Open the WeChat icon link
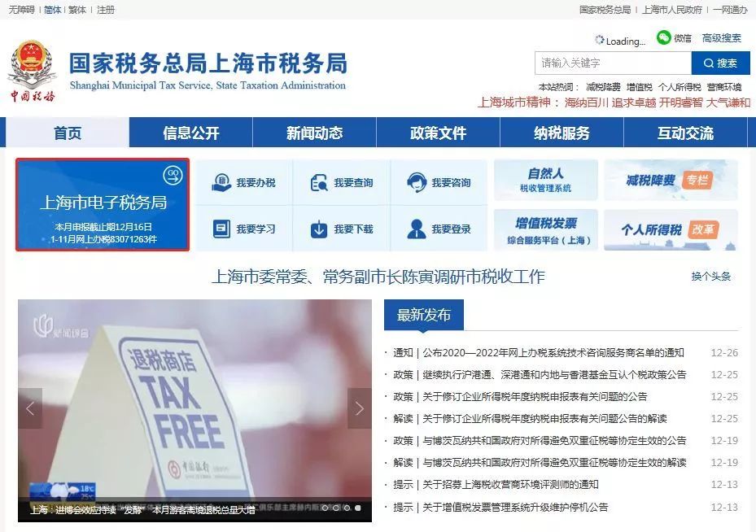Image resolution: width=756 pixels, height=532 pixels. [664, 37]
